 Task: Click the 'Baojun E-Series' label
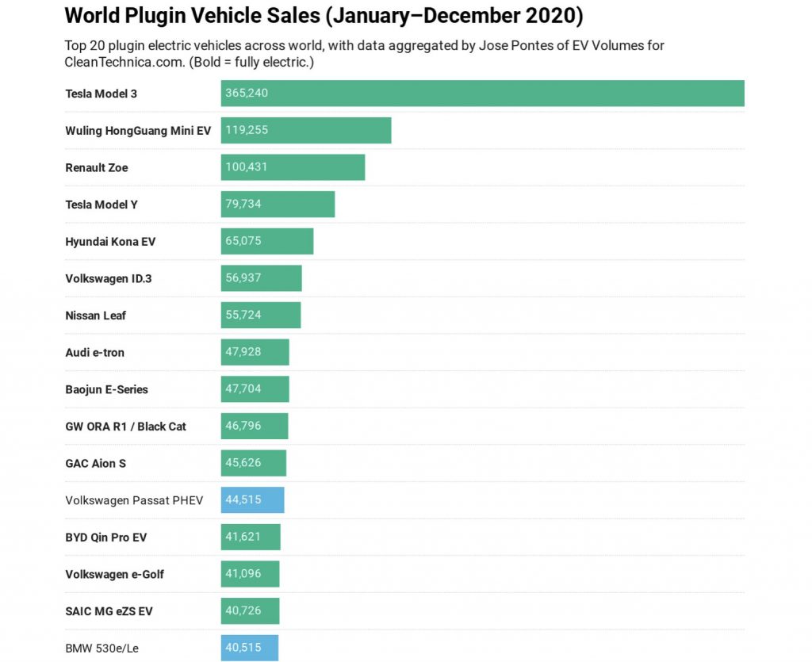[107, 390]
